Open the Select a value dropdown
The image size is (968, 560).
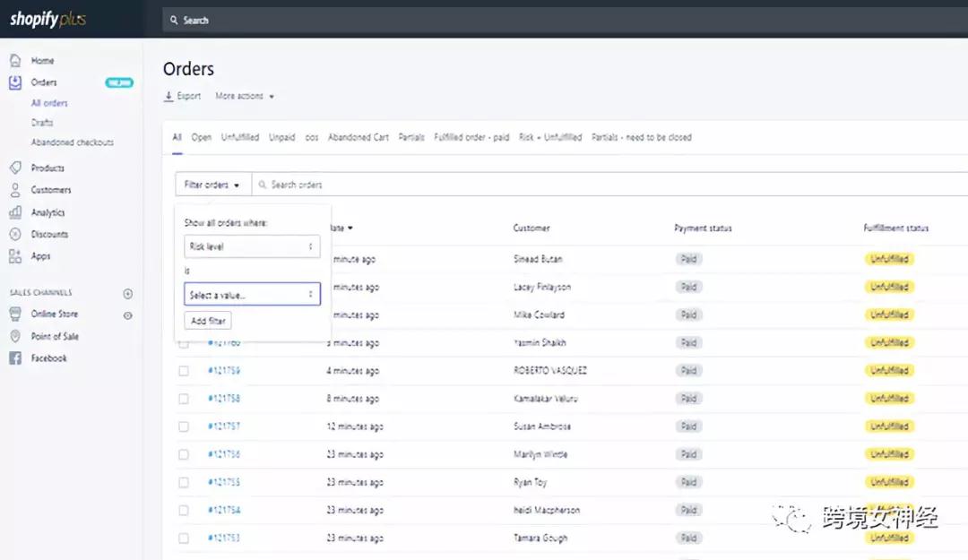252,295
